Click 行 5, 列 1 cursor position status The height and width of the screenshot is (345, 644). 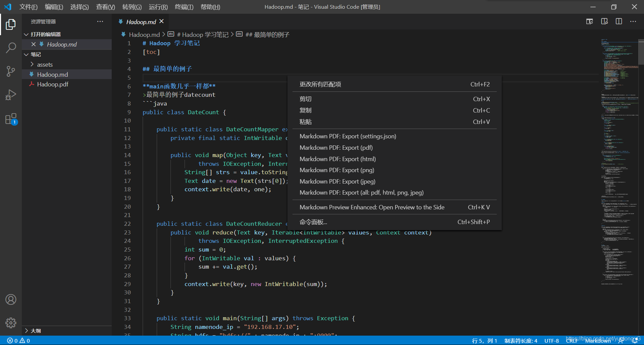pos(484,341)
